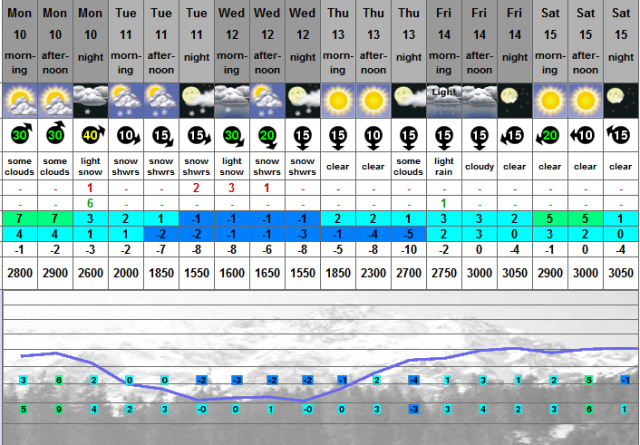Click the Monday afternoon wind speed 30 icon
640x445 pixels.
pos(57,133)
